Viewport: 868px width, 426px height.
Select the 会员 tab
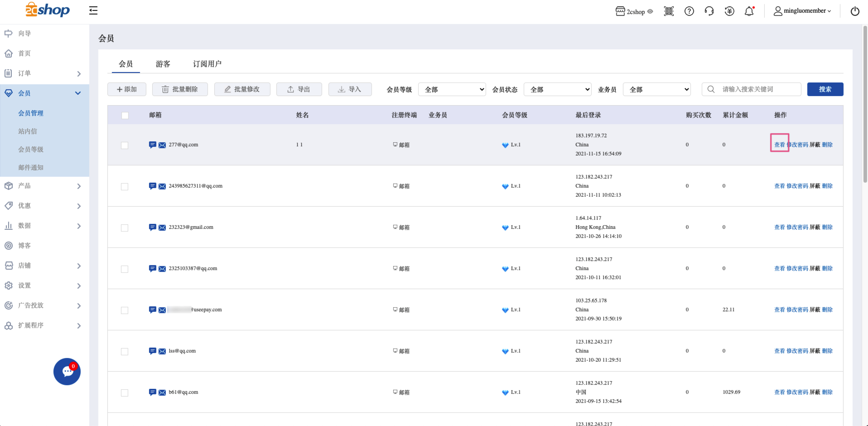click(x=126, y=64)
